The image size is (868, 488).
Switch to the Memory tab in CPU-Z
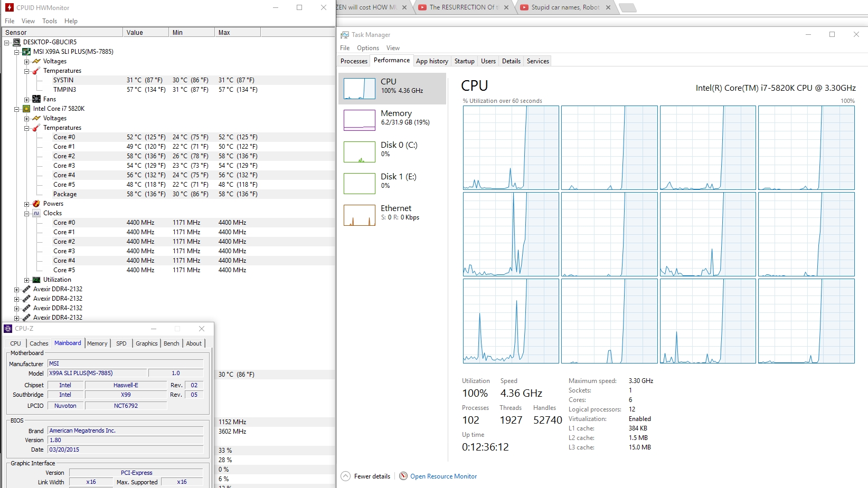pyautogui.click(x=97, y=343)
